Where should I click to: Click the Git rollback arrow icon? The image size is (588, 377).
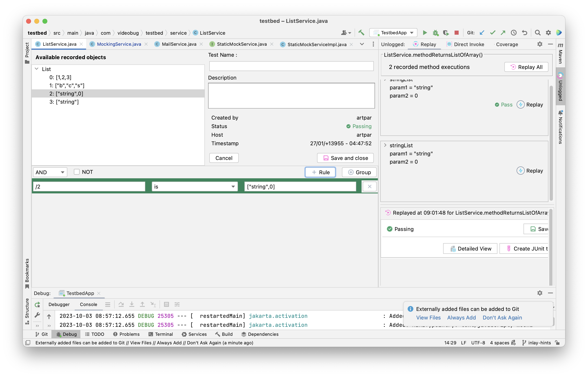tap(524, 33)
